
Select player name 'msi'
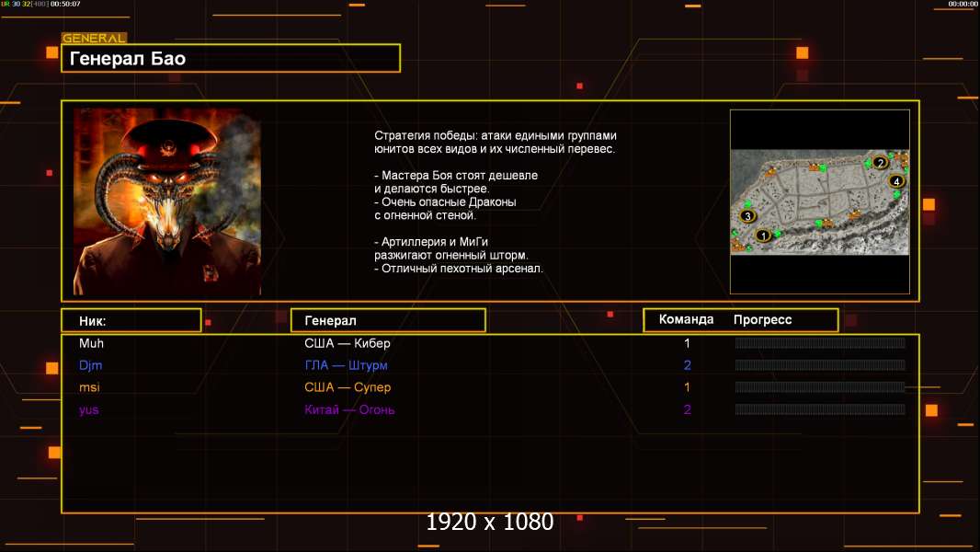click(x=89, y=387)
